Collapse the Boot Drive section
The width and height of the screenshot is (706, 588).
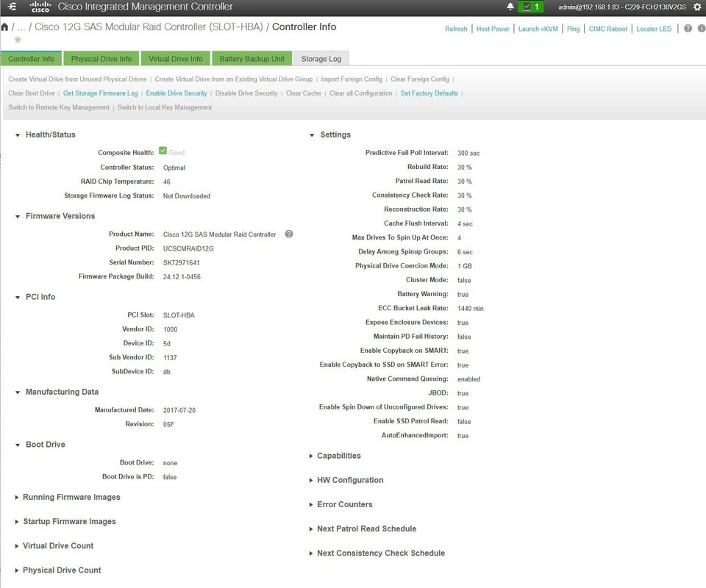pos(18,445)
